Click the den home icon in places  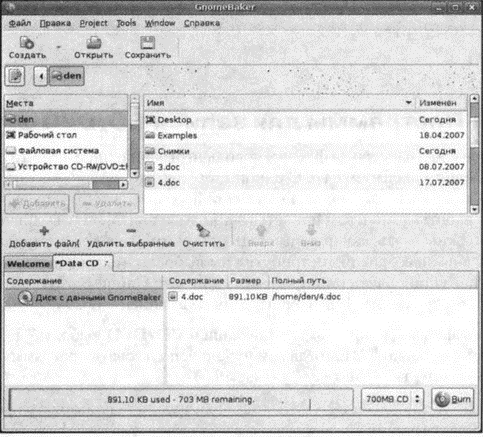[11, 119]
